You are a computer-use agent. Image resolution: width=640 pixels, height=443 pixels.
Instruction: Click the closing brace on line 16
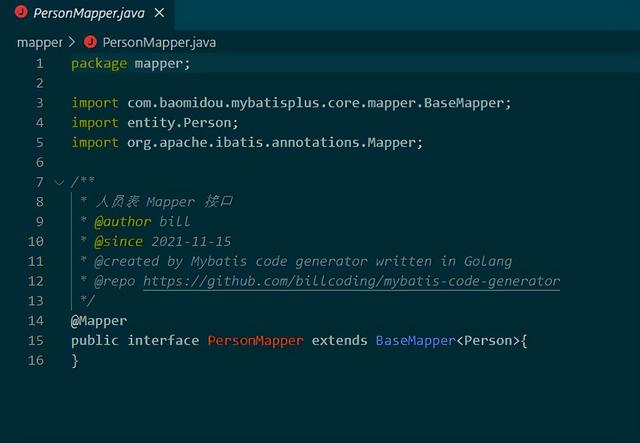75,360
